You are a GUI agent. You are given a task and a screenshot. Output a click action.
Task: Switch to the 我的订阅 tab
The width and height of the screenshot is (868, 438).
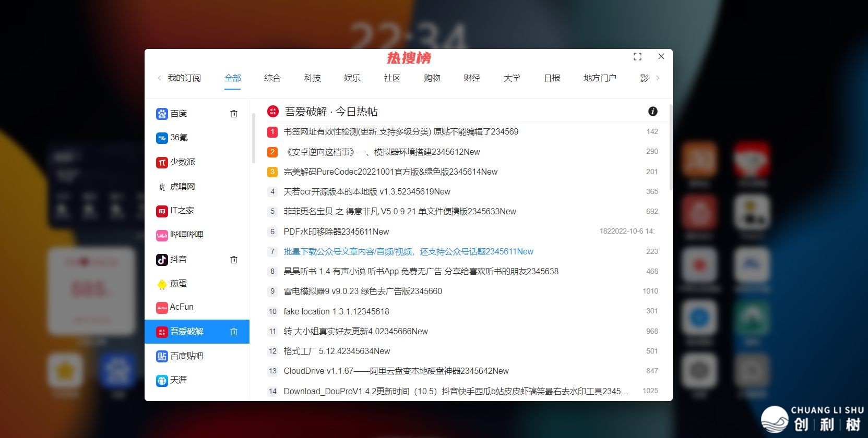click(184, 78)
